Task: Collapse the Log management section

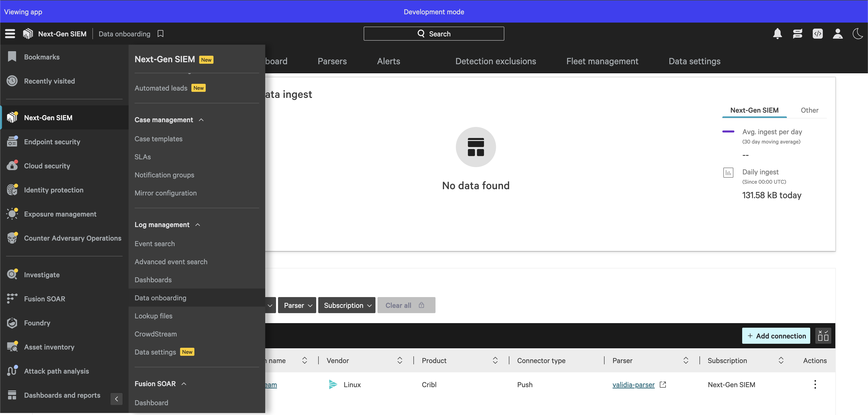Action: coord(198,225)
